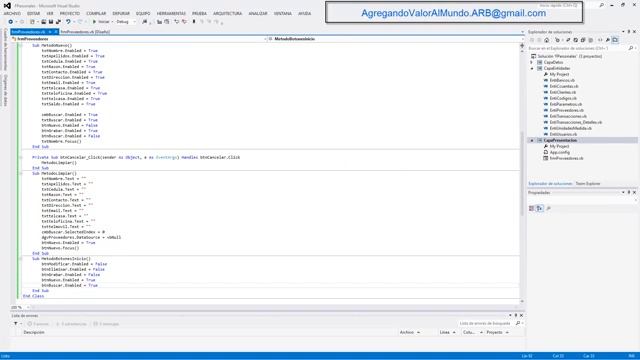Select EntiUnidadesMedida.vb file
The height and width of the screenshot is (360, 640).
571,128
